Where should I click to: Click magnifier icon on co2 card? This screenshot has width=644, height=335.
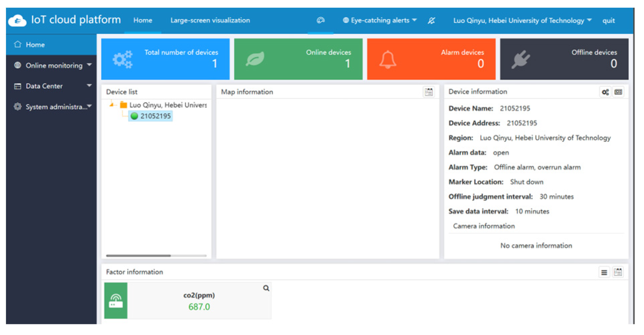point(266,288)
